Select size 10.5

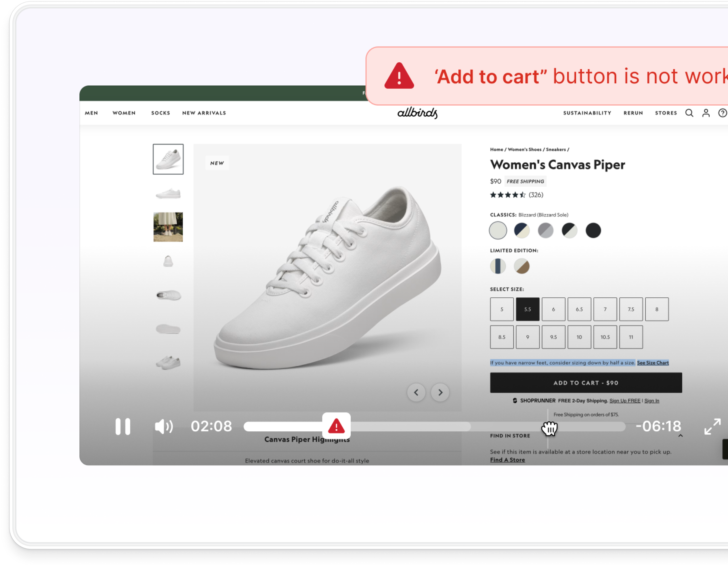605,337
